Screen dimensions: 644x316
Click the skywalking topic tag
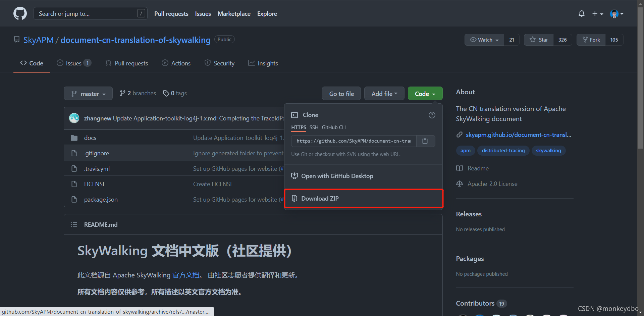[548, 151]
